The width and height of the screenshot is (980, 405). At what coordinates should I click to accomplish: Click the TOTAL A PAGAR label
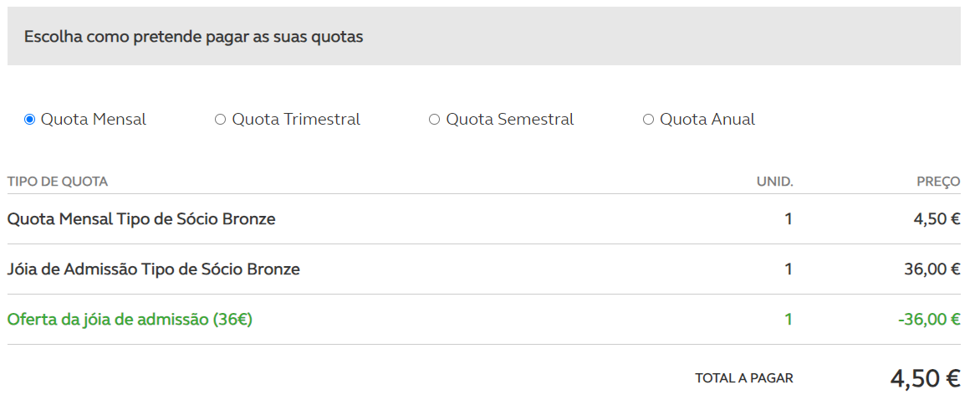coord(744,379)
